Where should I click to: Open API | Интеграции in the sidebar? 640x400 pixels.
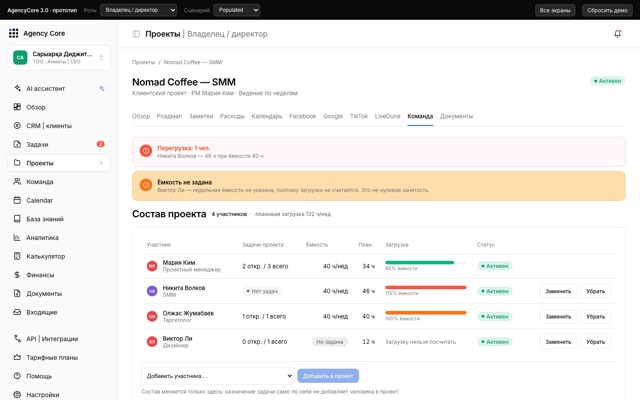tap(59, 339)
